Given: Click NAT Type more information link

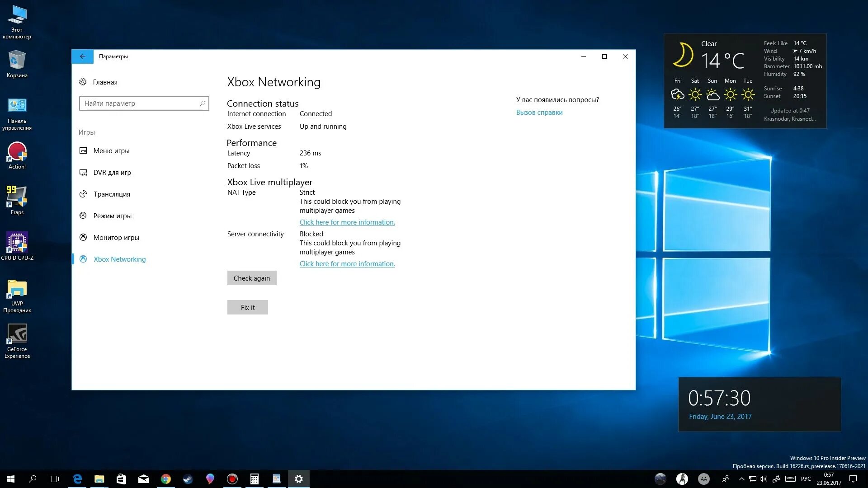Looking at the screenshot, I should click(347, 222).
